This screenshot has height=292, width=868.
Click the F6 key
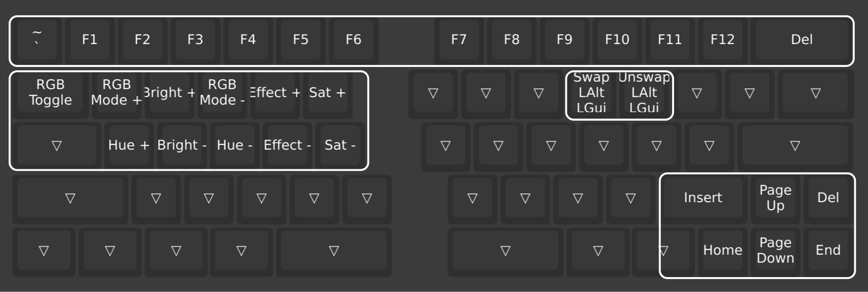coord(353,39)
